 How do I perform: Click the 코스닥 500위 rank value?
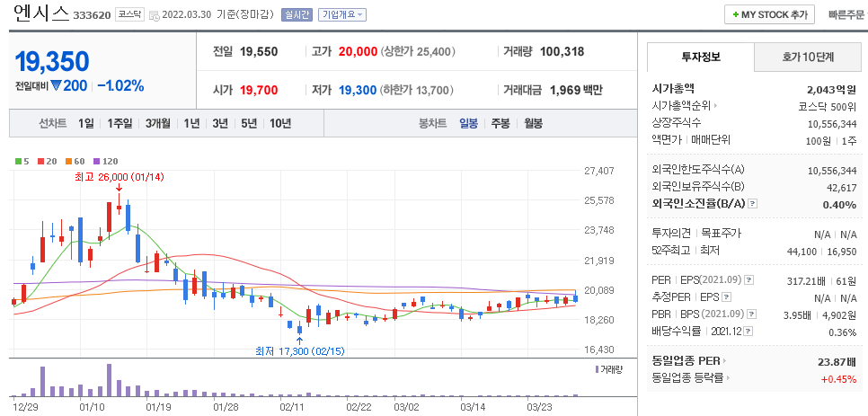(x=828, y=106)
